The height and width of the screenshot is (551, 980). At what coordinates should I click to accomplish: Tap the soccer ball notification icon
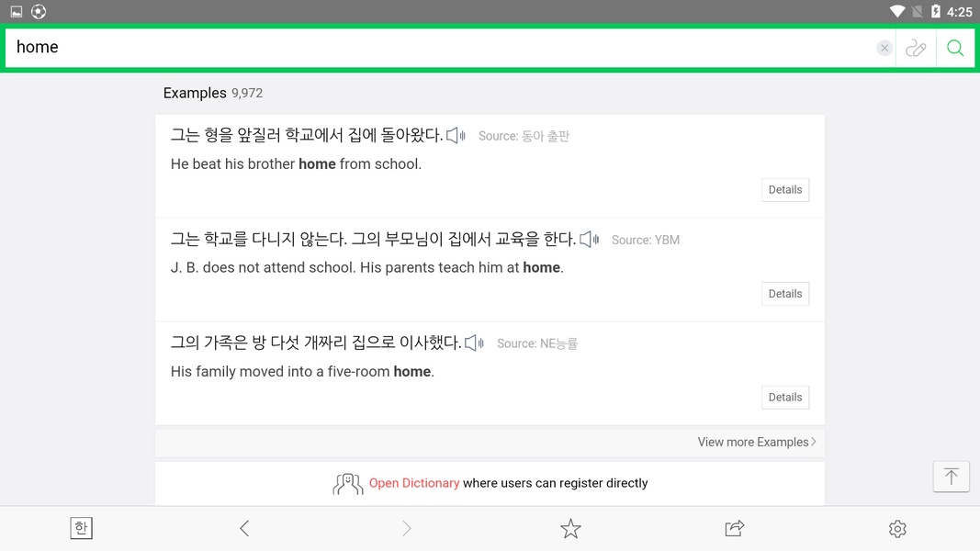(x=39, y=11)
